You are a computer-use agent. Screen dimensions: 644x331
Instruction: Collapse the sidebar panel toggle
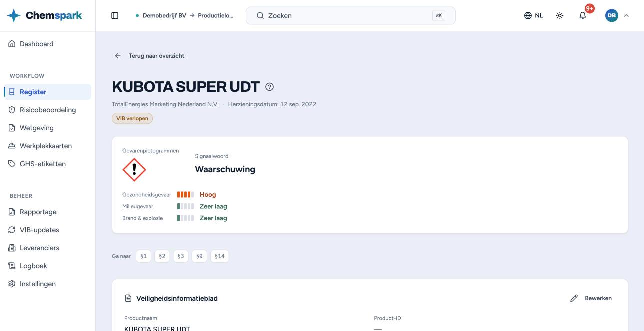[x=115, y=15]
